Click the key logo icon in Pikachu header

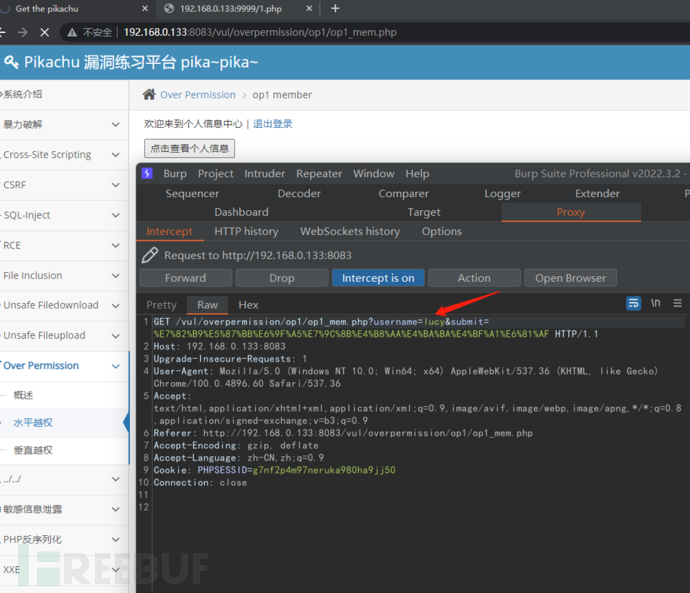[x=11, y=62]
